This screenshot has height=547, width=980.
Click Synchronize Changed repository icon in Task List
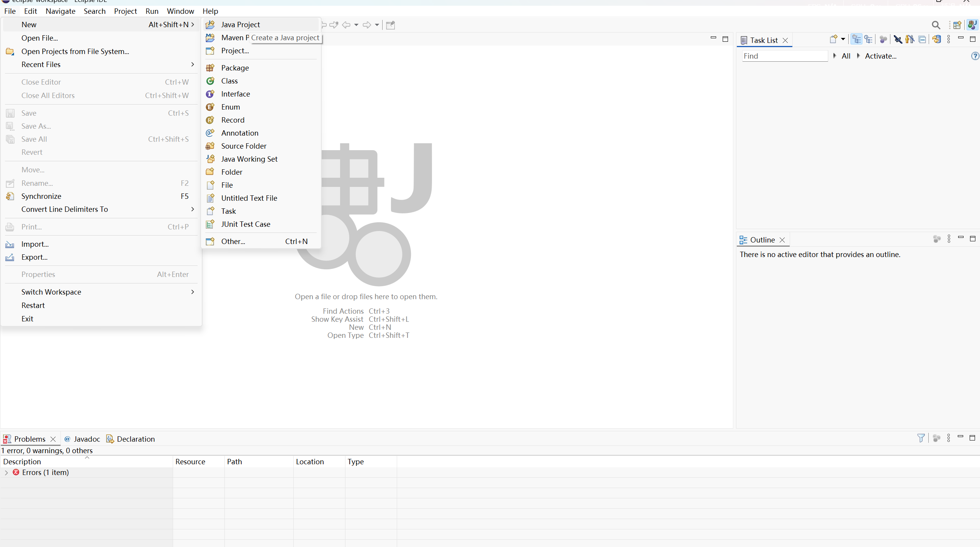(936, 39)
